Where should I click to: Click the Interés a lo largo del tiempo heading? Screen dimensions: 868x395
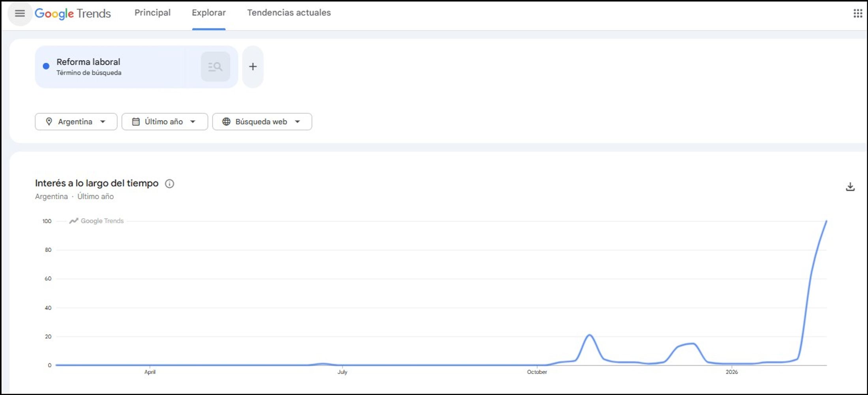click(97, 183)
